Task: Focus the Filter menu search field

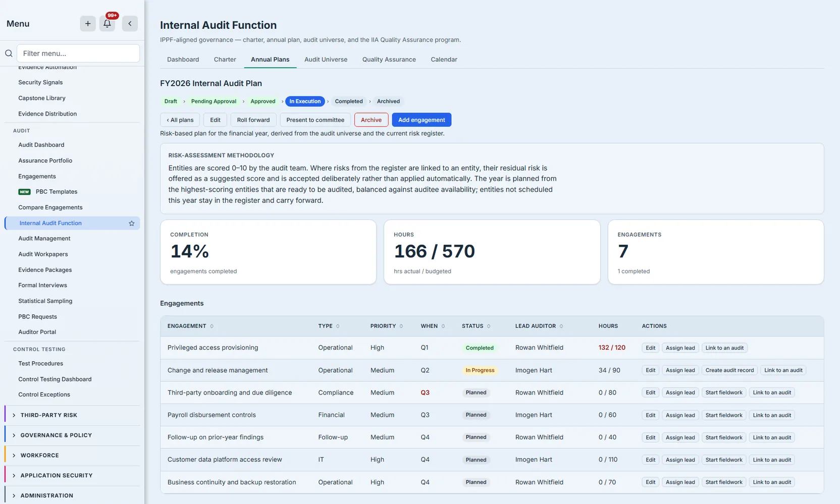Action: (x=78, y=53)
